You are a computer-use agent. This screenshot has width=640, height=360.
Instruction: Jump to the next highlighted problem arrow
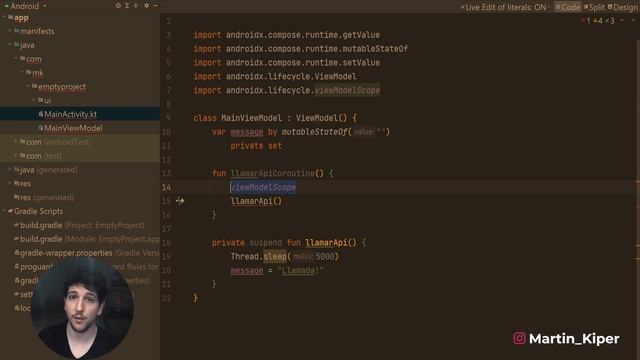pyautogui.click(x=633, y=20)
